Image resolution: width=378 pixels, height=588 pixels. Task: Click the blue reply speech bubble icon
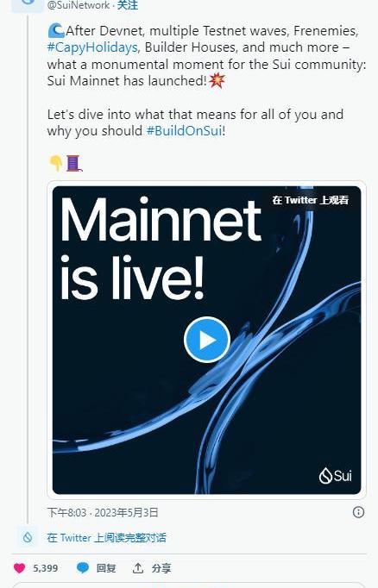point(83,568)
